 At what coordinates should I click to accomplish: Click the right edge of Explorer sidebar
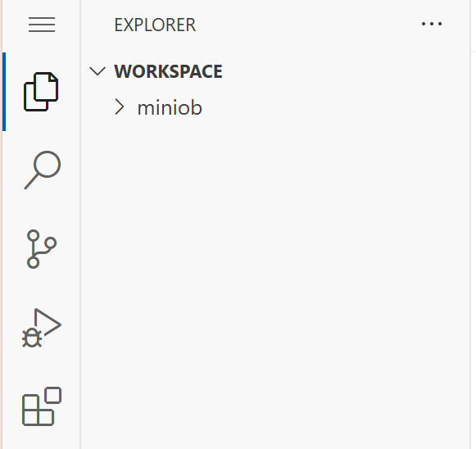(470, 224)
